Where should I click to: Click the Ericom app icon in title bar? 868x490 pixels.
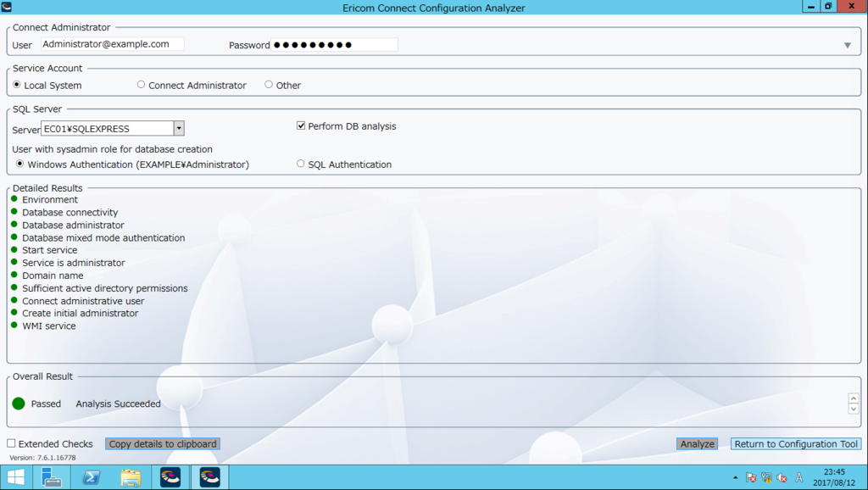7,7
